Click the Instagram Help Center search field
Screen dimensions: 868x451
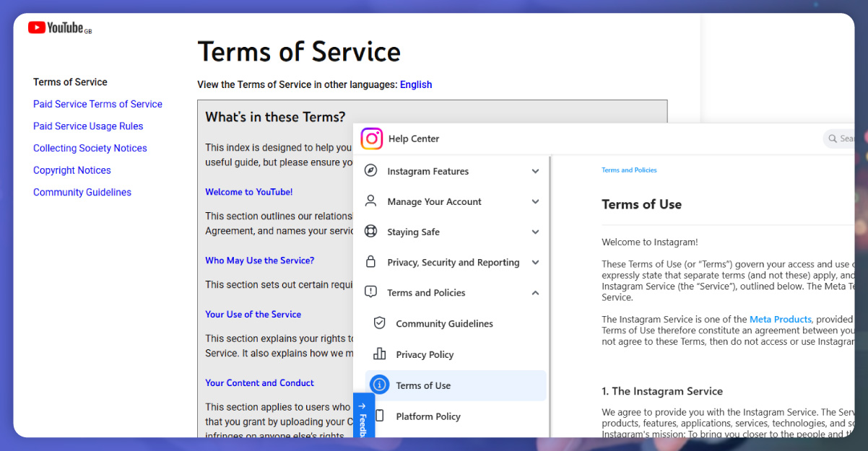(841, 139)
